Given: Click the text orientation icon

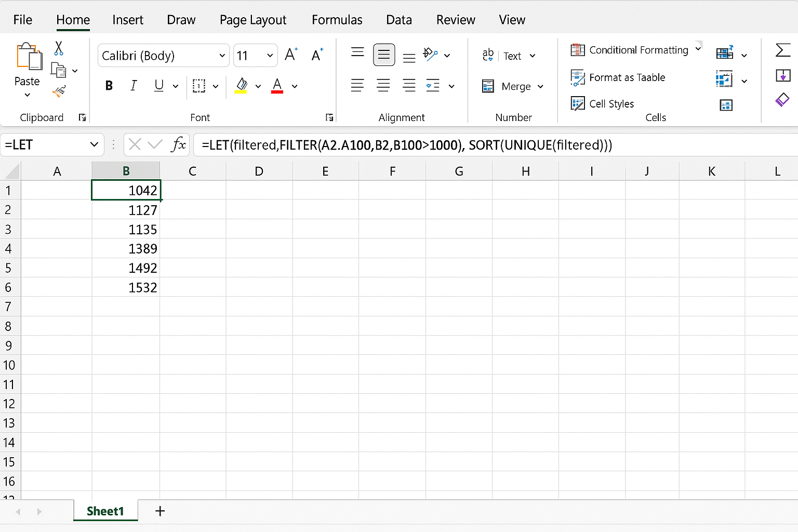Looking at the screenshot, I should [x=431, y=54].
